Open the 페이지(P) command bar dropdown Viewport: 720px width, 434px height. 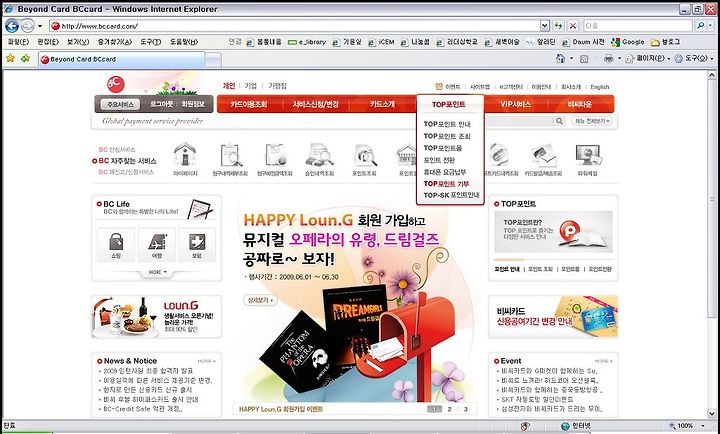tap(648, 58)
